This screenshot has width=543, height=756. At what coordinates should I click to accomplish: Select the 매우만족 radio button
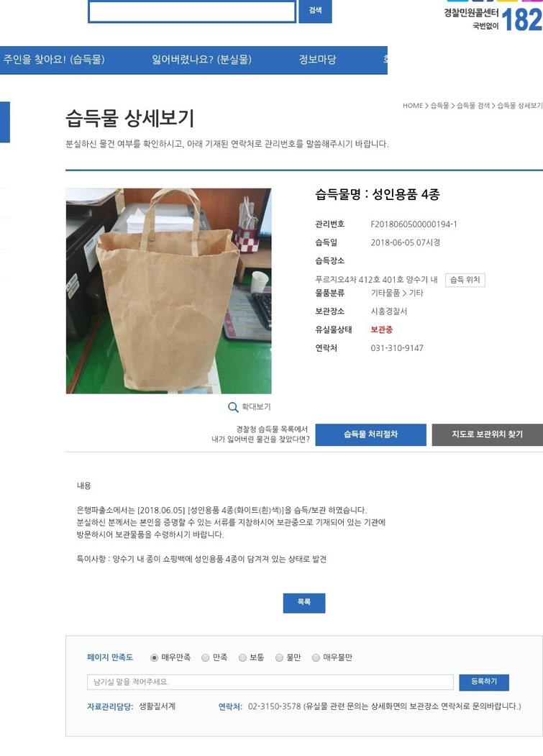pos(155,657)
